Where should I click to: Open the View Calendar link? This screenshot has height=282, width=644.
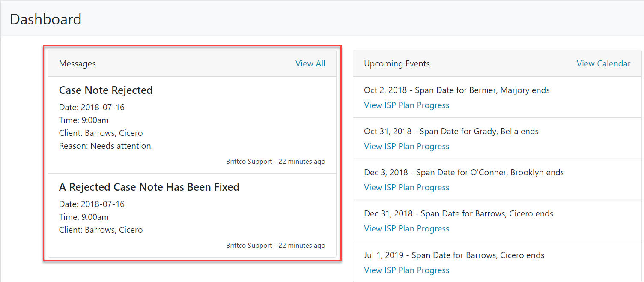click(603, 63)
